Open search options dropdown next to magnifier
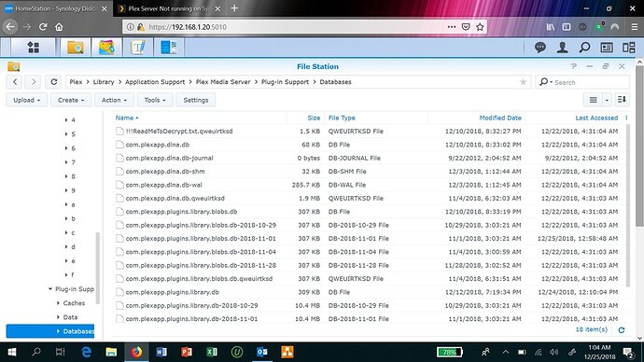Screen dimensions: 644x362 (x=552, y=82)
